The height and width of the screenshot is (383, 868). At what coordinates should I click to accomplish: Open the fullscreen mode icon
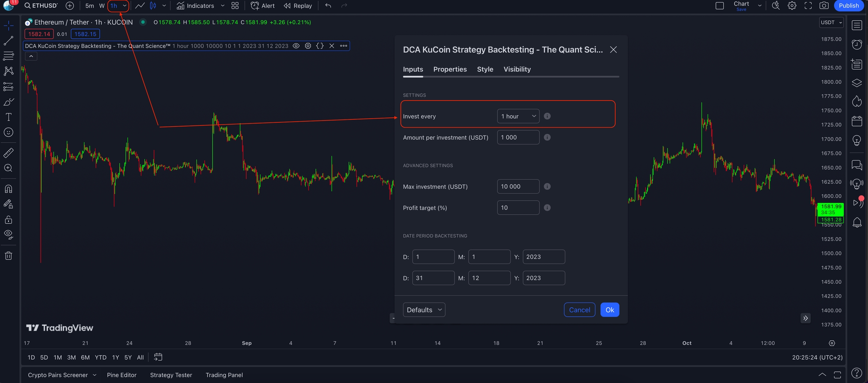coord(808,6)
